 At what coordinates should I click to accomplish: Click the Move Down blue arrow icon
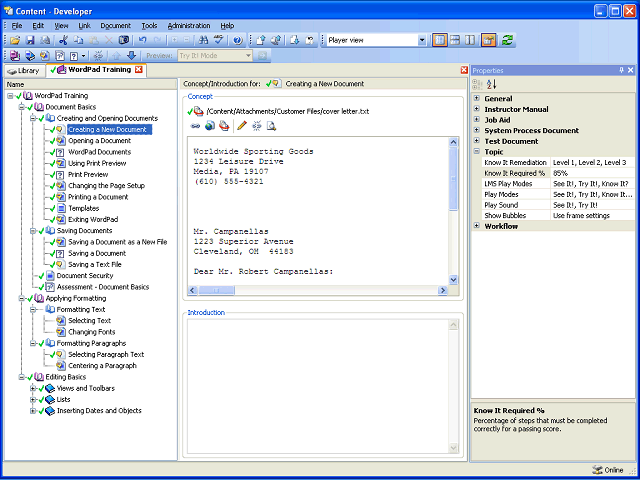131,56
